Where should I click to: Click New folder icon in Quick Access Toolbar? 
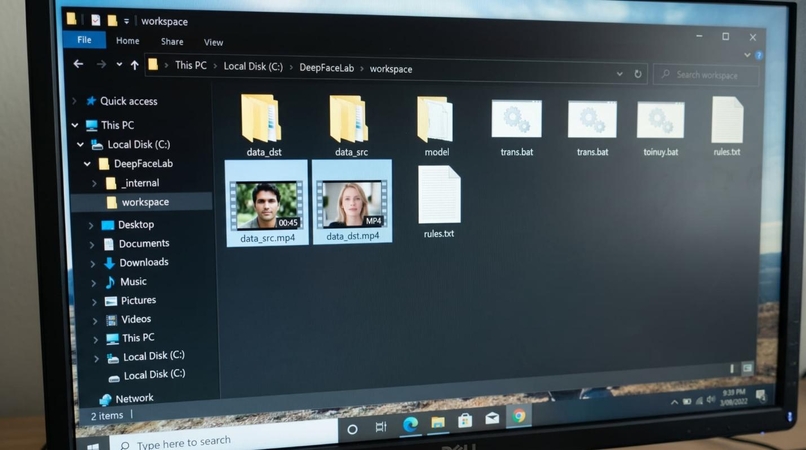click(x=112, y=21)
